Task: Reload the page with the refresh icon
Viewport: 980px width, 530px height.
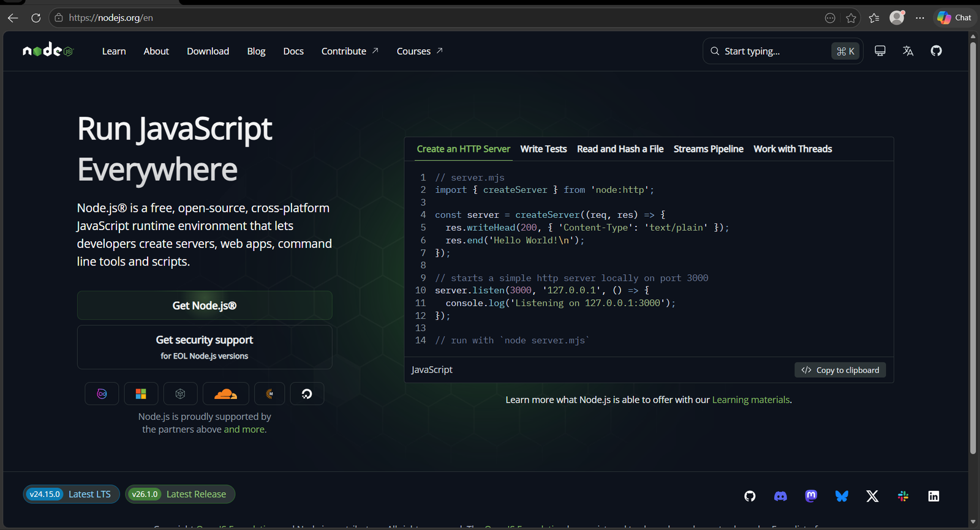Action: pos(36,18)
